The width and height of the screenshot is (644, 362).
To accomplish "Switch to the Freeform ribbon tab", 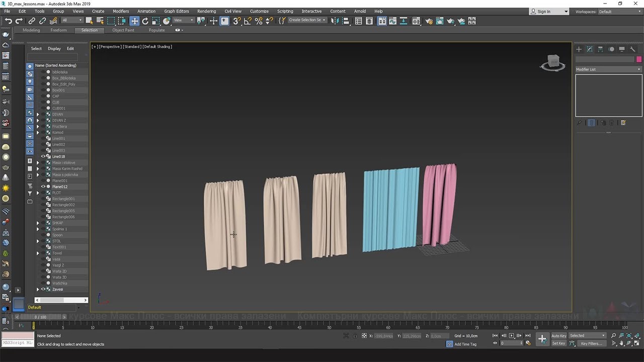I will [58, 30].
